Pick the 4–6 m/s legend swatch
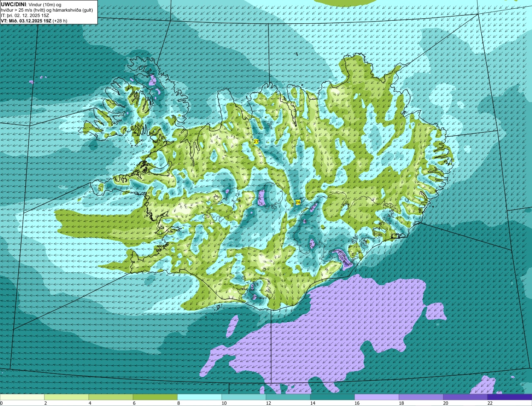Screen dimensions: 532x406 click(111, 397)
